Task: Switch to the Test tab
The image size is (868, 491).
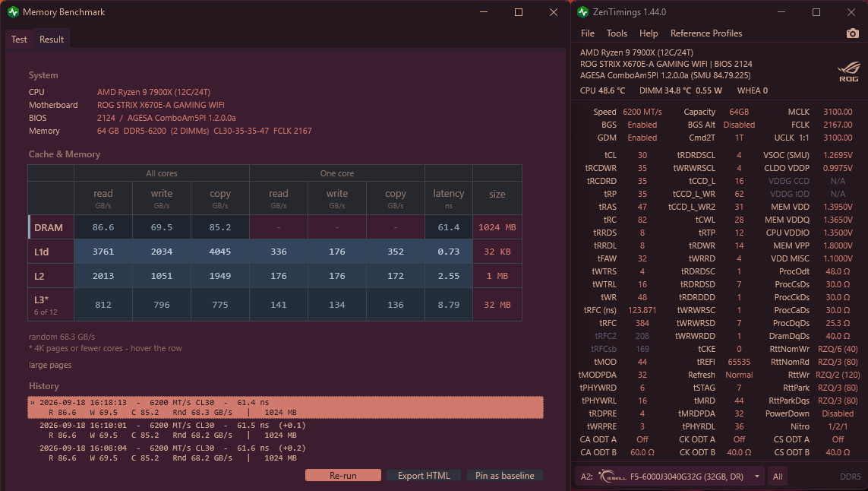Action: pyautogui.click(x=20, y=40)
